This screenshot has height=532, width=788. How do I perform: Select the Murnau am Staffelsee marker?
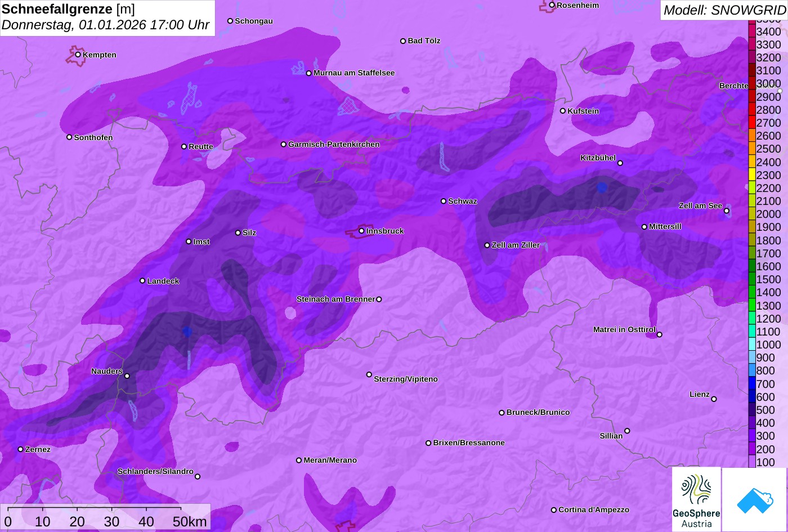click(x=309, y=73)
